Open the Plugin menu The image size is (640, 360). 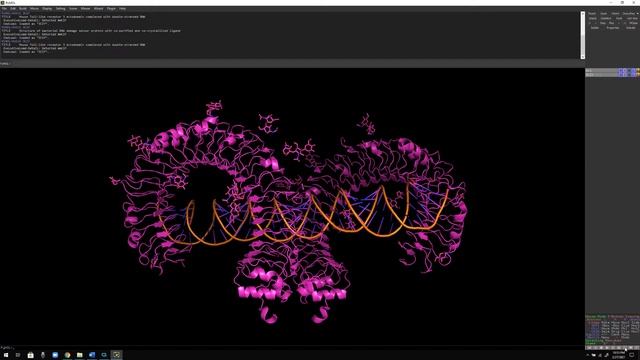111,9
